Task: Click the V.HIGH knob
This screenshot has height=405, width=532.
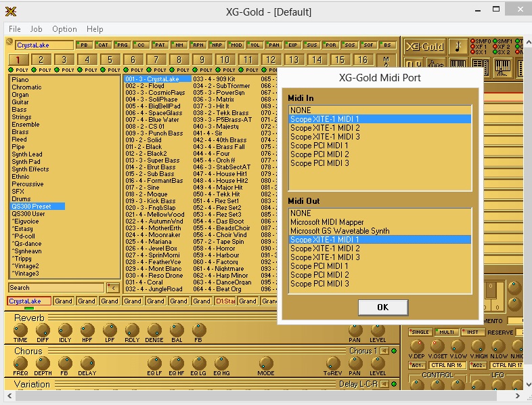Action: point(478,346)
